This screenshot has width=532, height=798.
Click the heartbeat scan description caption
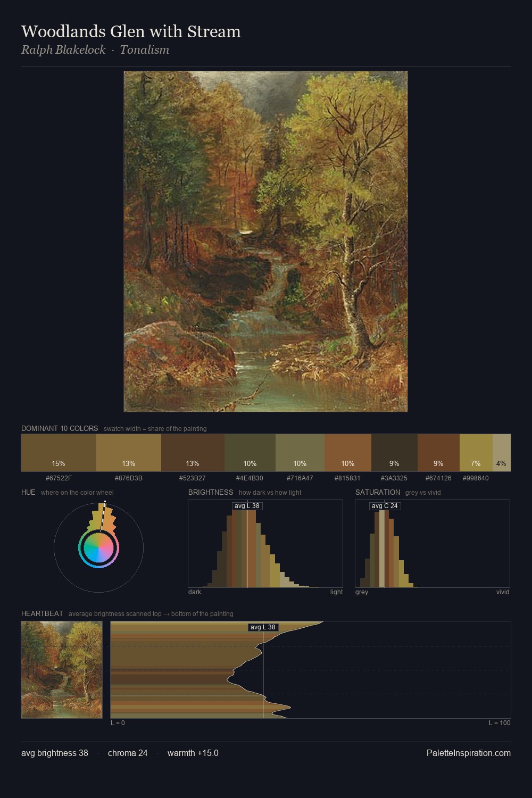[151, 613]
